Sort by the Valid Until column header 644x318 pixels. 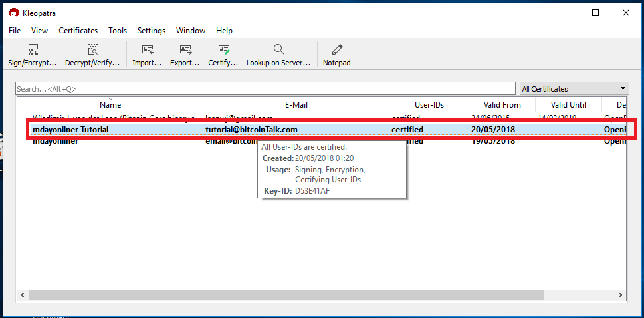568,105
